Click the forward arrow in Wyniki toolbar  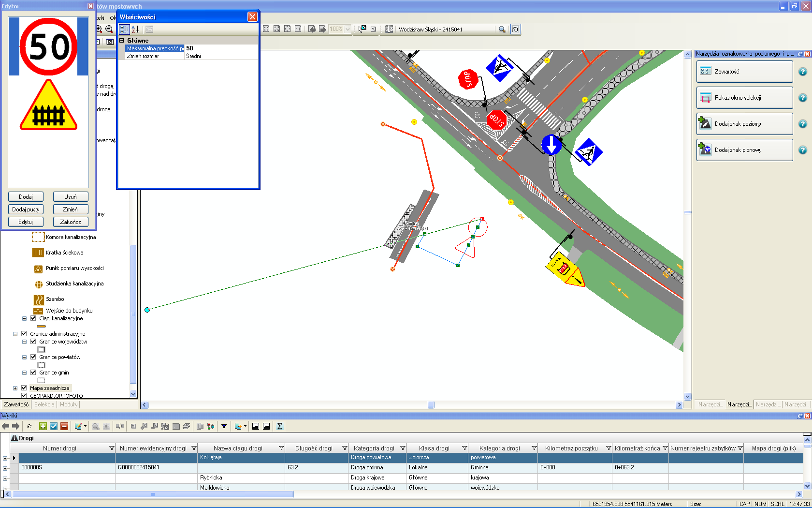[x=16, y=426]
